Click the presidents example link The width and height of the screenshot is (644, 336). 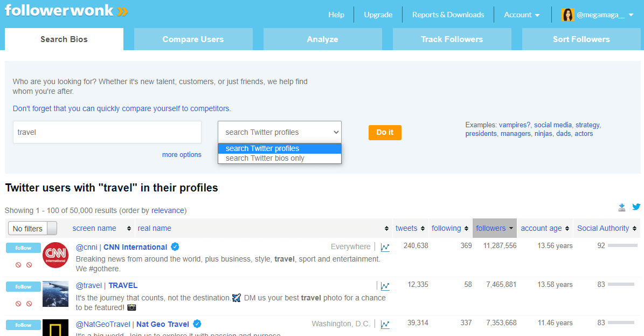(481, 134)
